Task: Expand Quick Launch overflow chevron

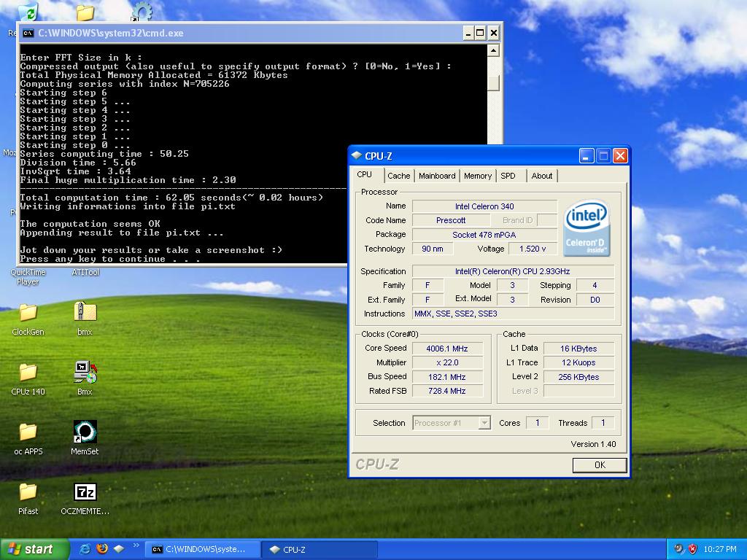Action: (136, 545)
